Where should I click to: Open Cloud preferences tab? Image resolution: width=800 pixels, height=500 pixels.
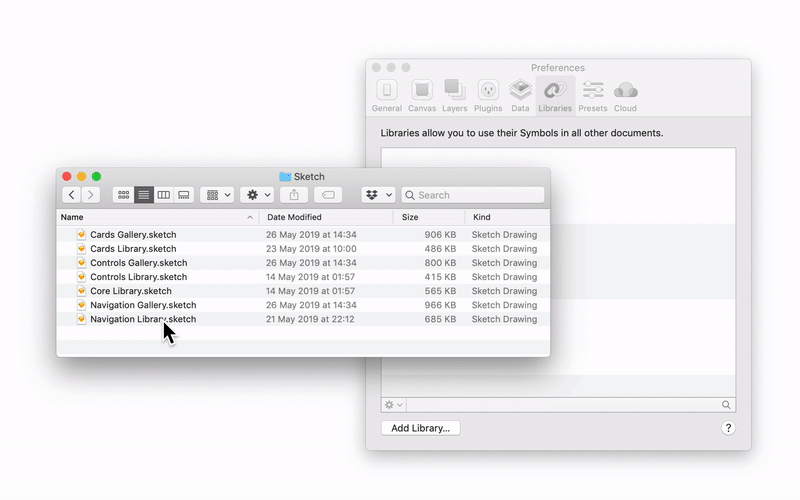(x=625, y=96)
